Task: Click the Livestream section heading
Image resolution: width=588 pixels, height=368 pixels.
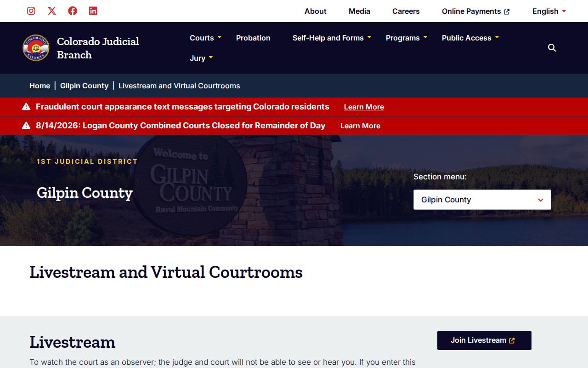Action: tap(73, 342)
